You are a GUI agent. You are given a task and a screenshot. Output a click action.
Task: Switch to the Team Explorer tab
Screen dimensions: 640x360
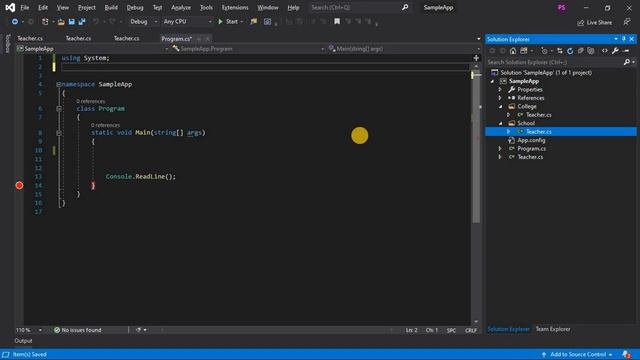(553, 329)
